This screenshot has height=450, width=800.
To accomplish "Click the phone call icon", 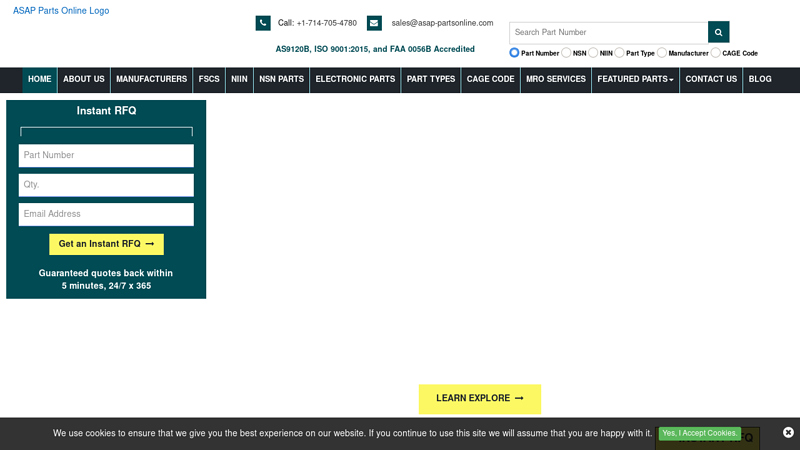I will (x=263, y=23).
